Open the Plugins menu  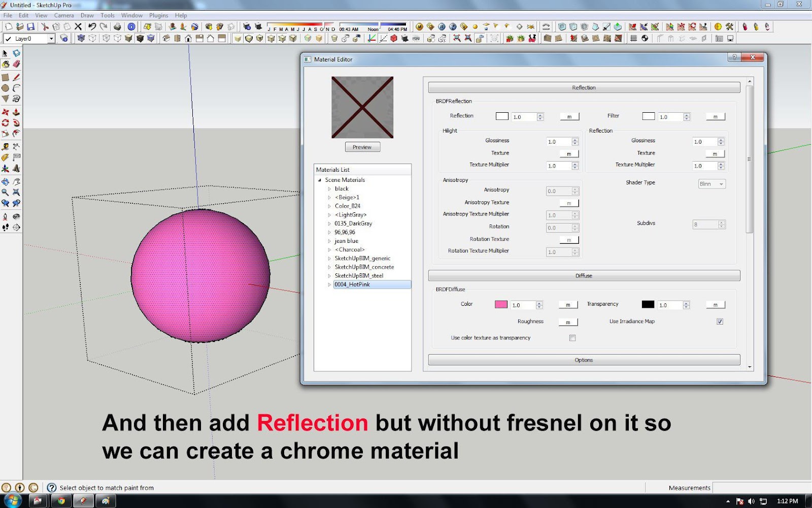coord(158,15)
